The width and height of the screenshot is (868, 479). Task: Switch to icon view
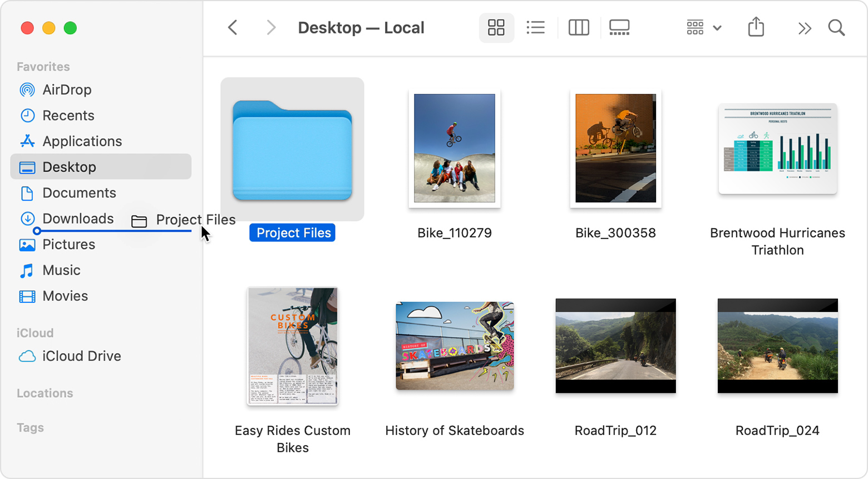coord(496,27)
